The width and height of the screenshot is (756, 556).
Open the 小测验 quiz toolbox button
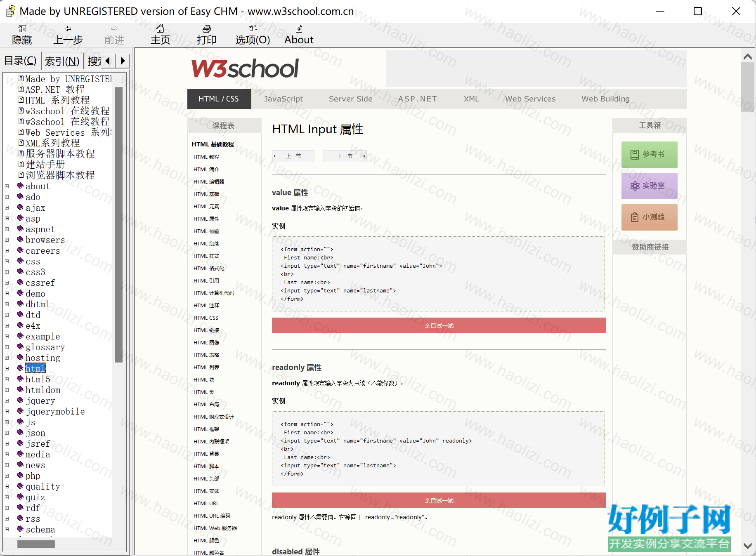pos(649,217)
